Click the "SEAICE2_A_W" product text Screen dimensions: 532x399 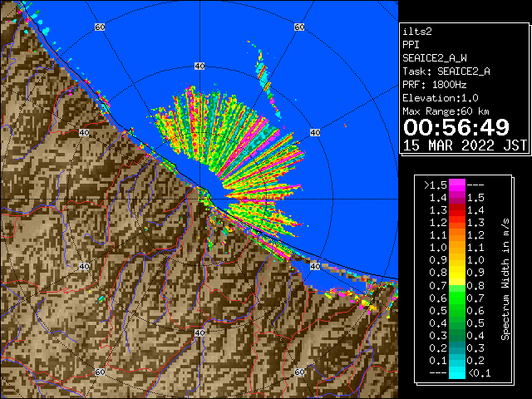[435, 58]
